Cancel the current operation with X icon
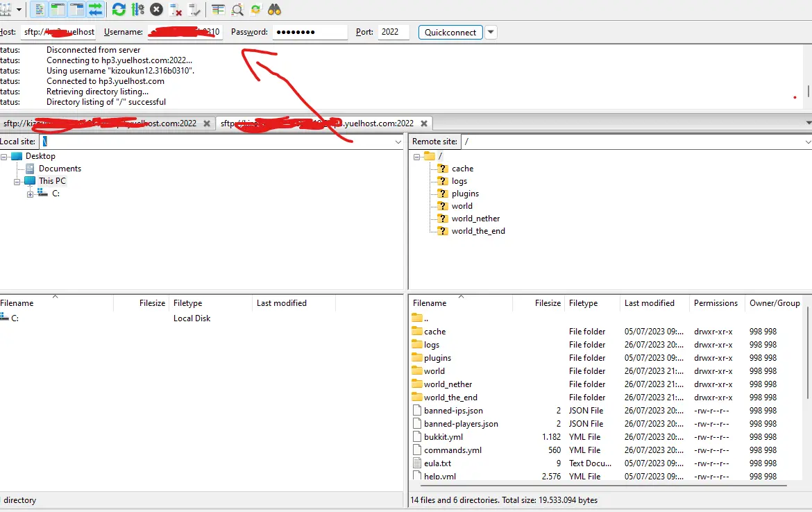The image size is (812, 512). tap(157, 10)
